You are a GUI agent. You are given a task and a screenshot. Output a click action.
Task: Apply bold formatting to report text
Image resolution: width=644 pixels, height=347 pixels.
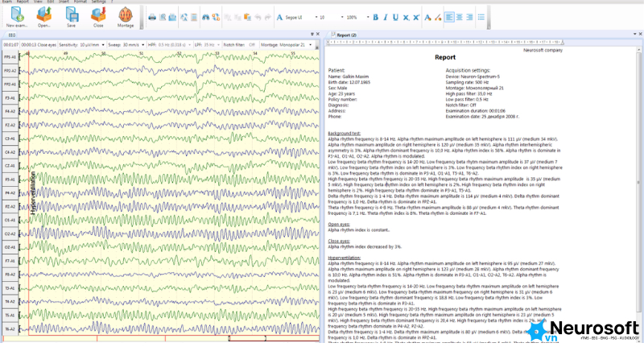375,17
